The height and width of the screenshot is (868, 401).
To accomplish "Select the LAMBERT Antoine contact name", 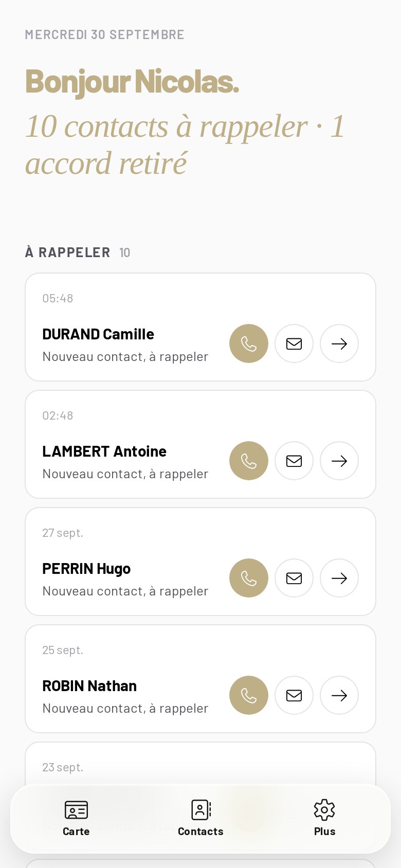I will click(104, 451).
